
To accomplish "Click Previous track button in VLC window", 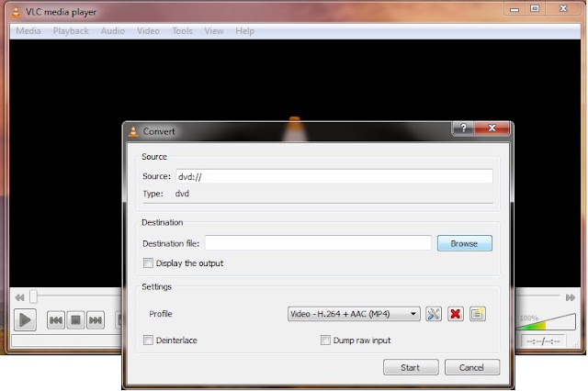I will pos(56,319).
